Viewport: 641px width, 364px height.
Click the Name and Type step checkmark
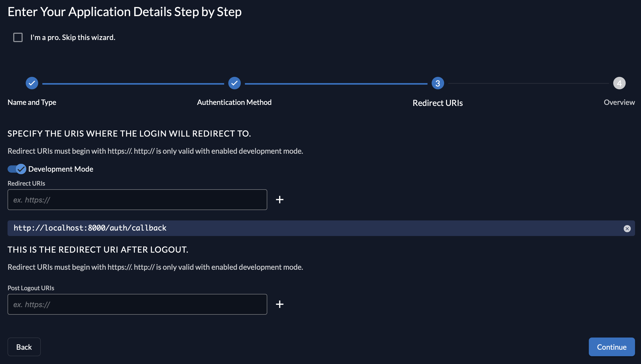[x=32, y=83]
